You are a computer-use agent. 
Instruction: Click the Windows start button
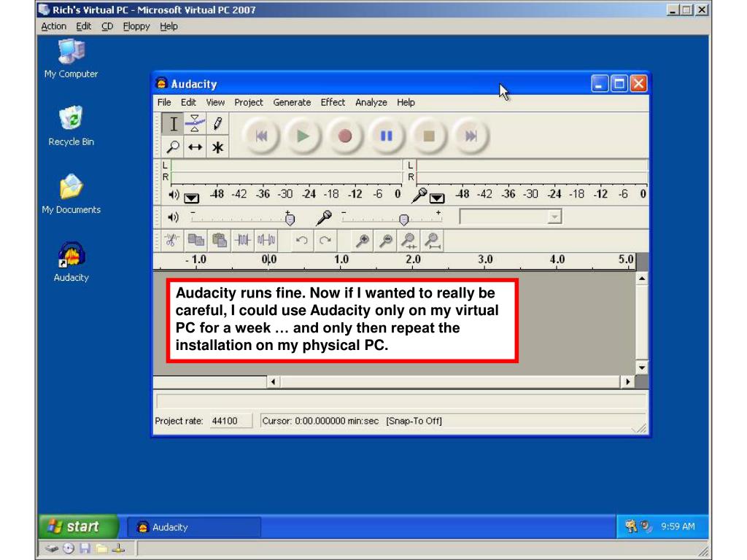click(78, 526)
